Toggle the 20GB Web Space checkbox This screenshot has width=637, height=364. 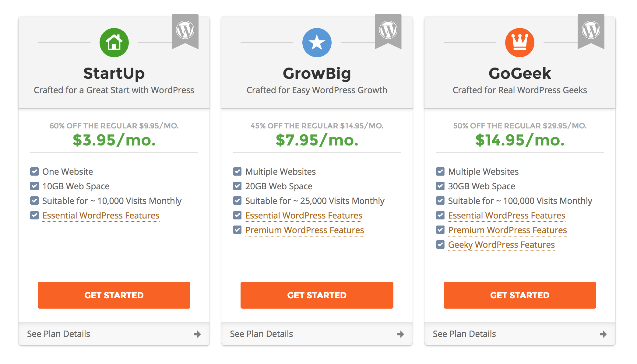click(237, 186)
